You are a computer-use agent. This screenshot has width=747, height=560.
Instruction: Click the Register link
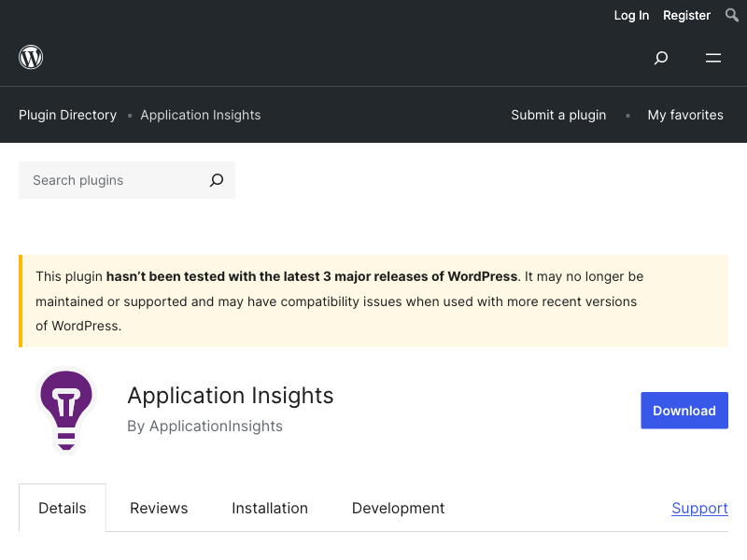[x=686, y=15]
